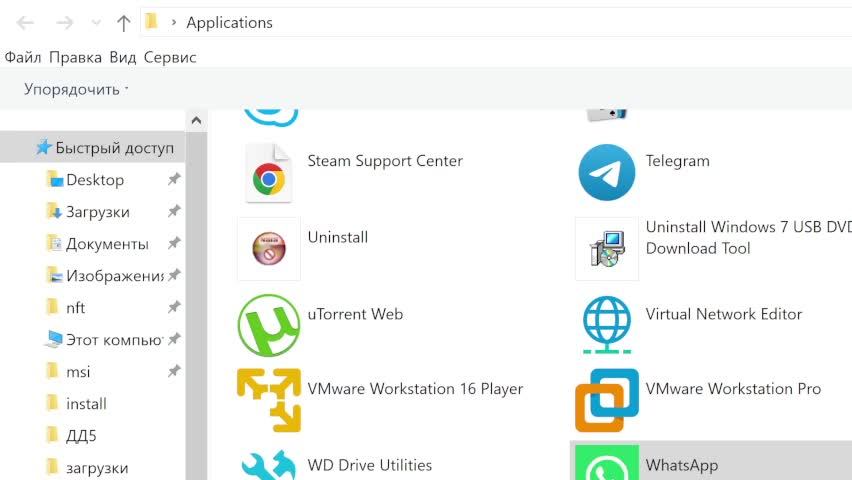This screenshot has height=480, width=852.
Task: Click the Быстрый доступ star icon
Action: 43,147
